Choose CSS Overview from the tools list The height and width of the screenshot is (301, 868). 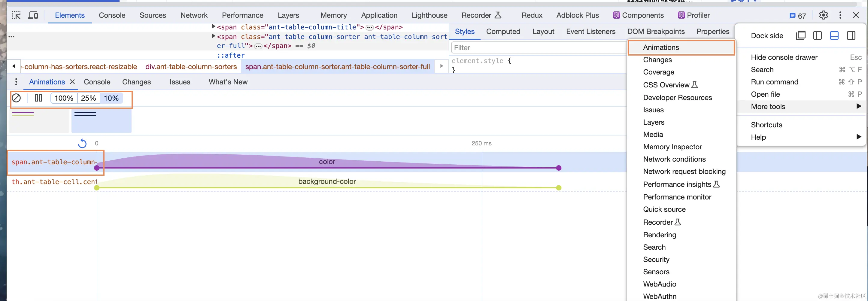pos(681,85)
